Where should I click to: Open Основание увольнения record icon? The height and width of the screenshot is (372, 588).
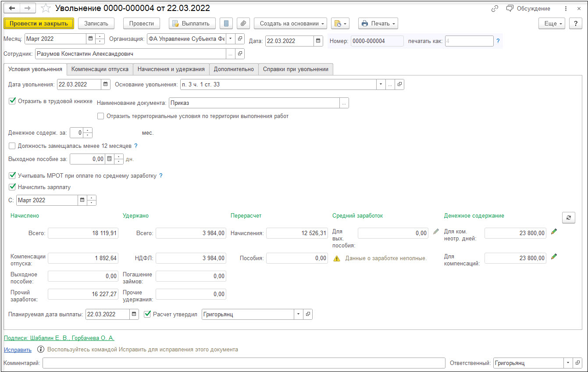point(399,84)
